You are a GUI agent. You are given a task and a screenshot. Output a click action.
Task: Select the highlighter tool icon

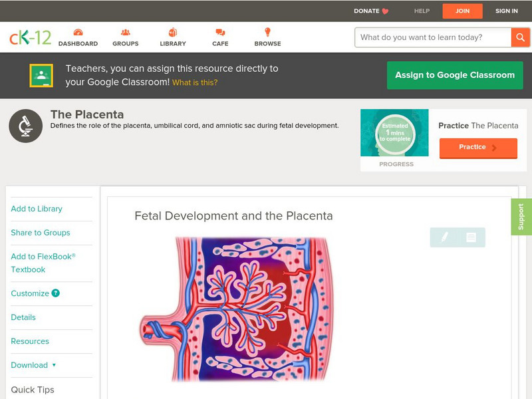[x=444, y=237]
